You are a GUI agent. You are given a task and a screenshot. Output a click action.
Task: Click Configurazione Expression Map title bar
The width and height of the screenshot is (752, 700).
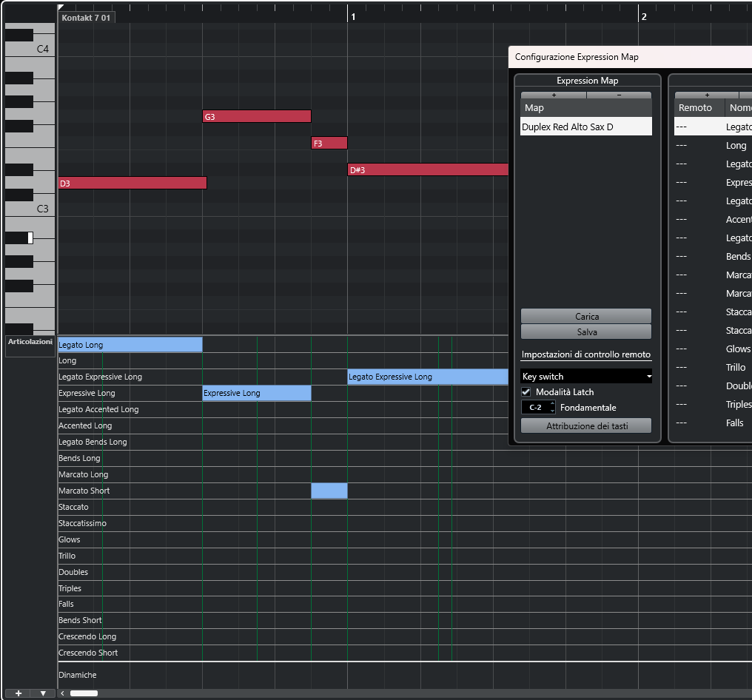[630, 57]
